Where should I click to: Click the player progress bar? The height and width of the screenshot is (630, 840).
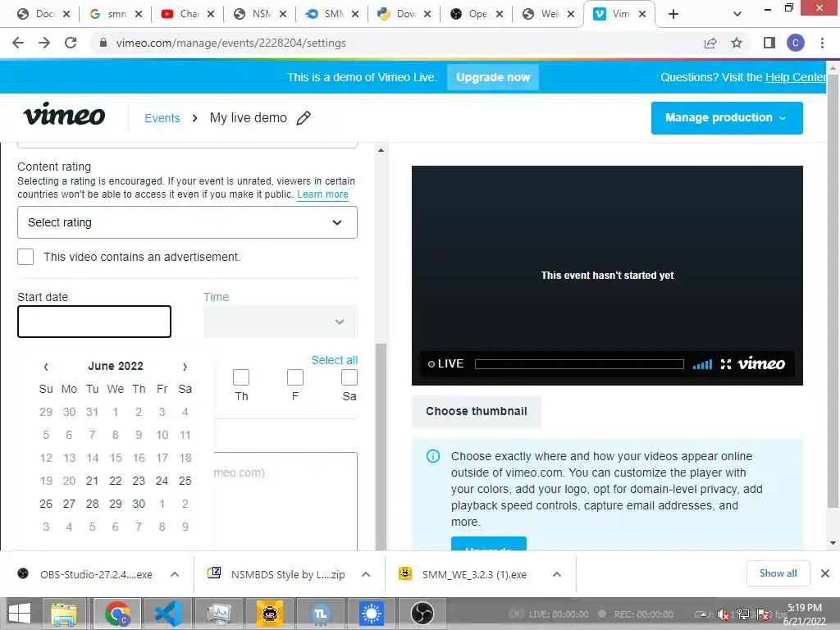click(579, 364)
